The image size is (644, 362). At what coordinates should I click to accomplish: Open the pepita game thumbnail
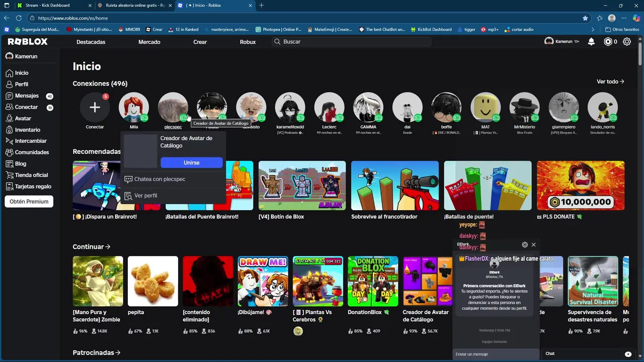153,281
